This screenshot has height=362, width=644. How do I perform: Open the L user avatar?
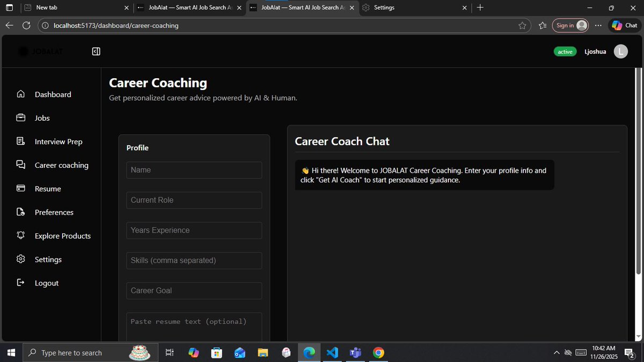[620, 51]
